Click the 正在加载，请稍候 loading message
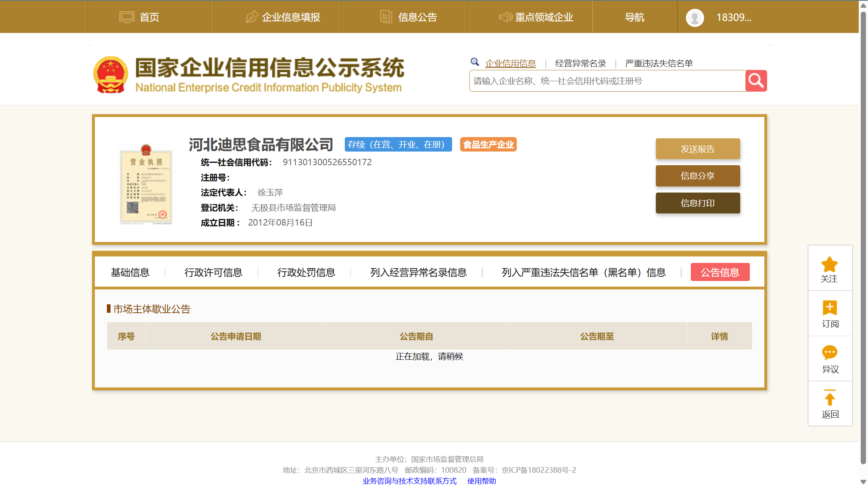868x486 pixels. (429, 357)
